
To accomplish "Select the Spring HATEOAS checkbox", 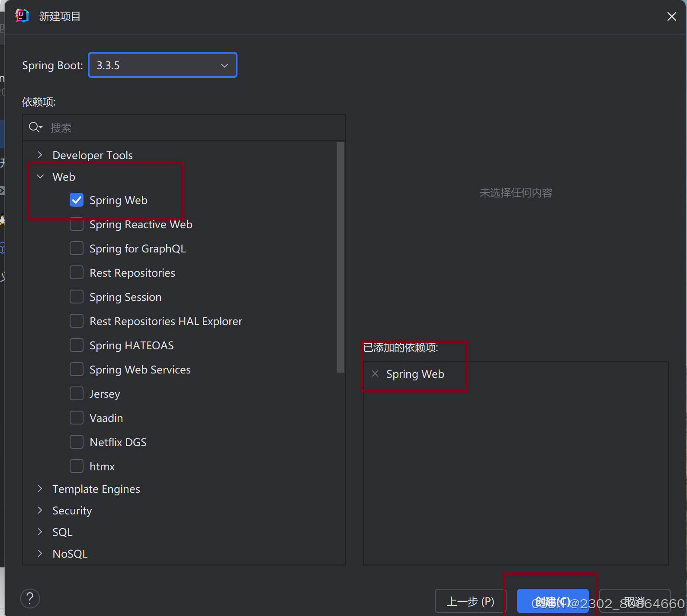I will (77, 345).
